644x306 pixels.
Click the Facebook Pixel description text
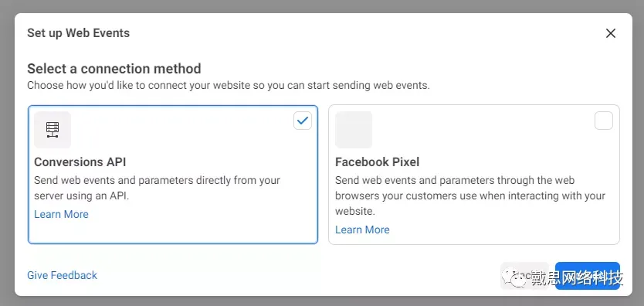470,196
